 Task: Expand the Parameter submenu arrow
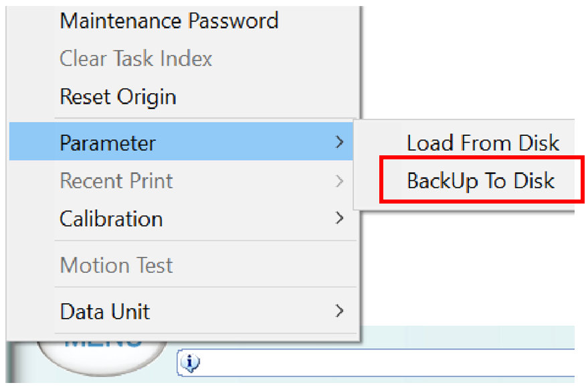[x=340, y=143]
